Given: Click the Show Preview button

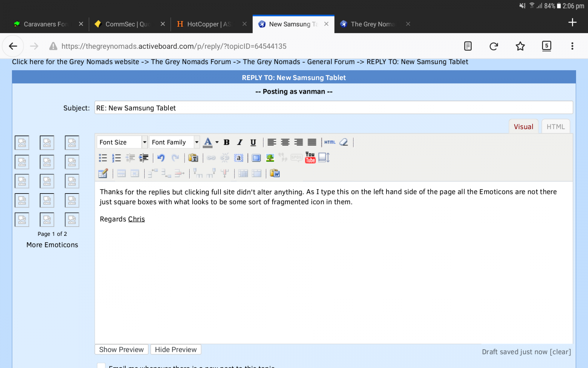Looking at the screenshot, I should (x=121, y=349).
